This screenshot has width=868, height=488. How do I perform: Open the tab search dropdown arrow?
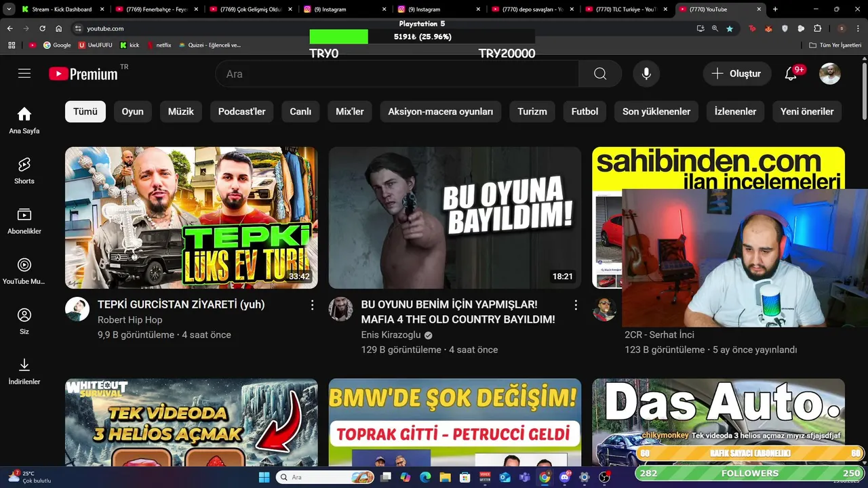click(x=9, y=9)
